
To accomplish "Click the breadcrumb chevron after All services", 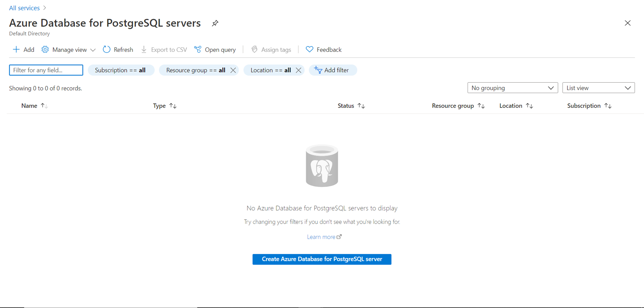I will pyautogui.click(x=44, y=8).
